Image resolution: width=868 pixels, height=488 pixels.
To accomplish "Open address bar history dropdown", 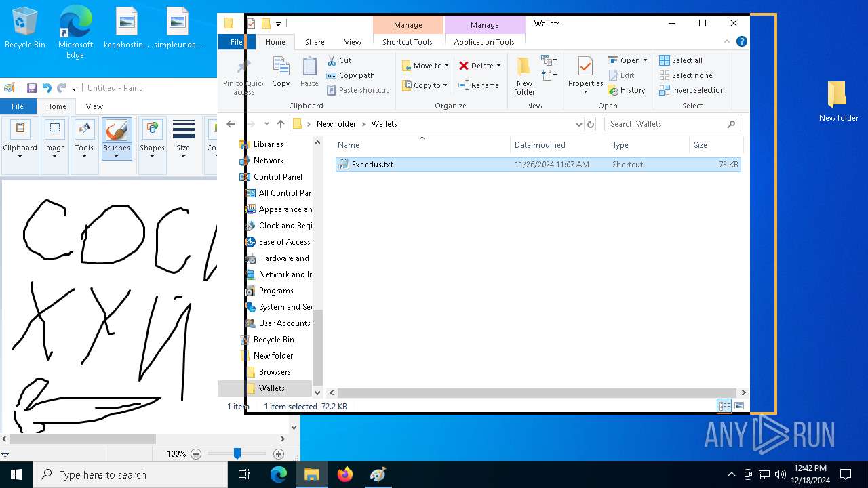I will [x=578, y=124].
